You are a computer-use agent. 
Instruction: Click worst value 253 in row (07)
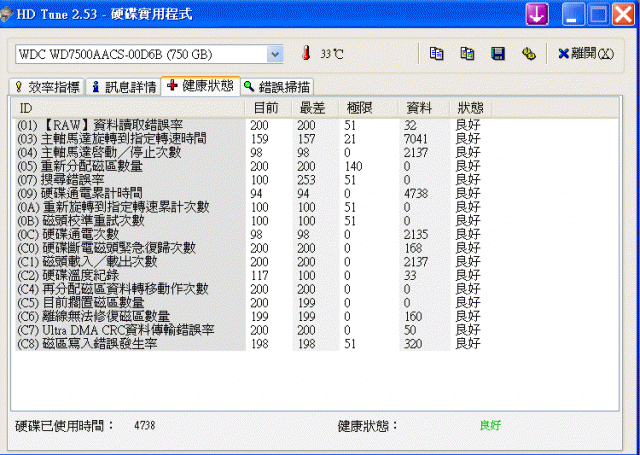pyautogui.click(x=306, y=180)
